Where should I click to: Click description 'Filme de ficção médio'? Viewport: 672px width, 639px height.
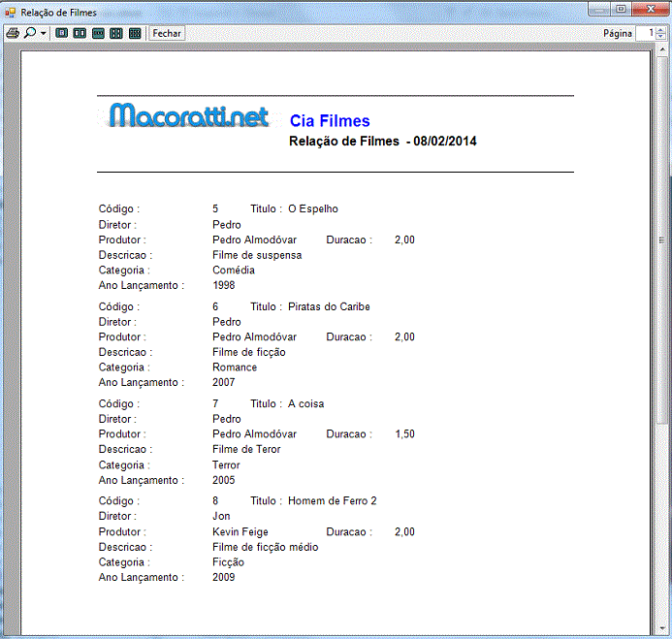coord(266,547)
